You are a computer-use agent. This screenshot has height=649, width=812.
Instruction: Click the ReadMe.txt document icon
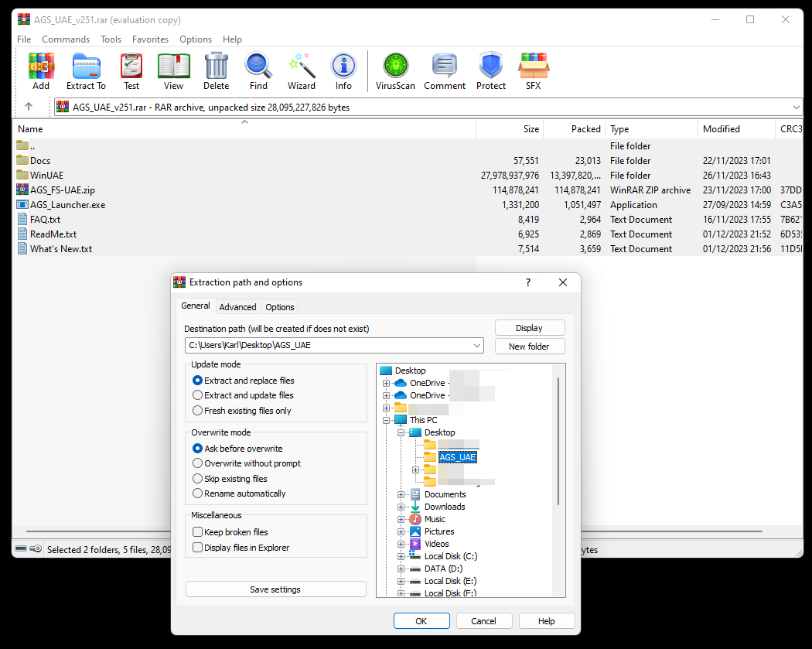[22, 234]
